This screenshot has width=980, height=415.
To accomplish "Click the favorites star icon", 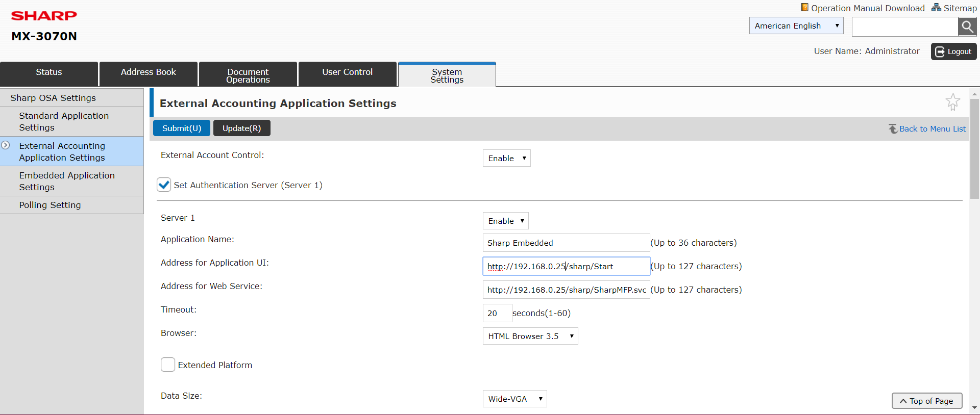I will pos(952,102).
